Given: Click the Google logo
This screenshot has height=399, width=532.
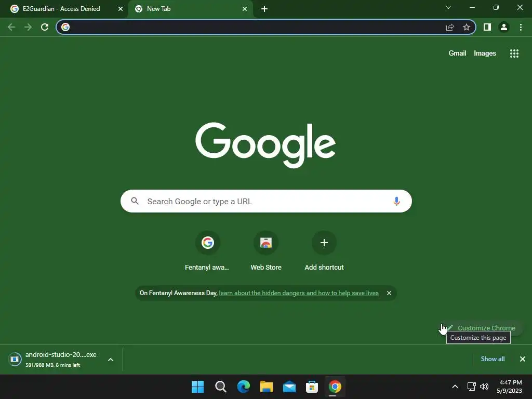Looking at the screenshot, I should pyautogui.click(x=265, y=145).
